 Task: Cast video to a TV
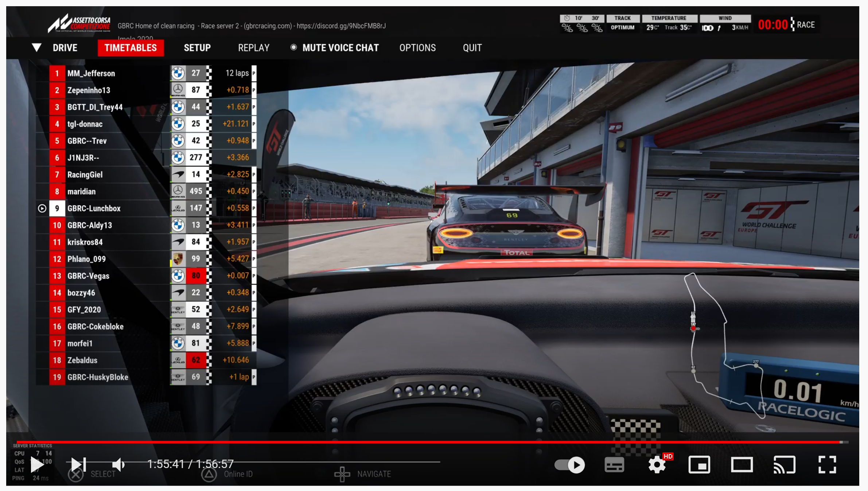click(x=784, y=465)
